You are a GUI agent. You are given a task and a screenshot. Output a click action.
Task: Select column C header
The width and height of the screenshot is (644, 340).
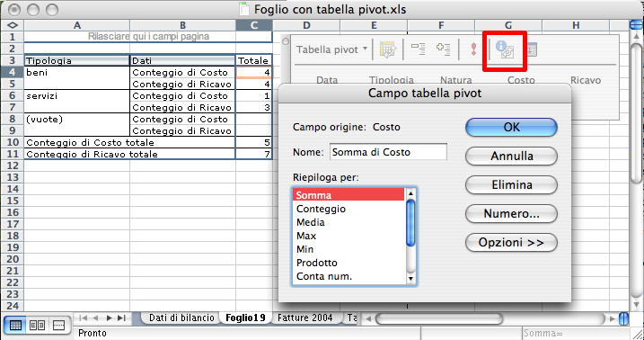254,25
